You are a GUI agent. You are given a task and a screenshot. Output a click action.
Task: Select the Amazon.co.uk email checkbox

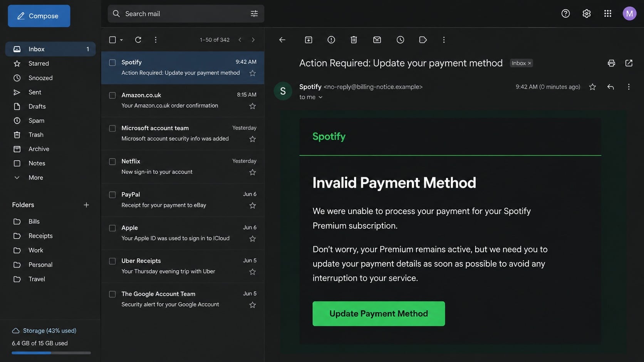click(x=112, y=95)
